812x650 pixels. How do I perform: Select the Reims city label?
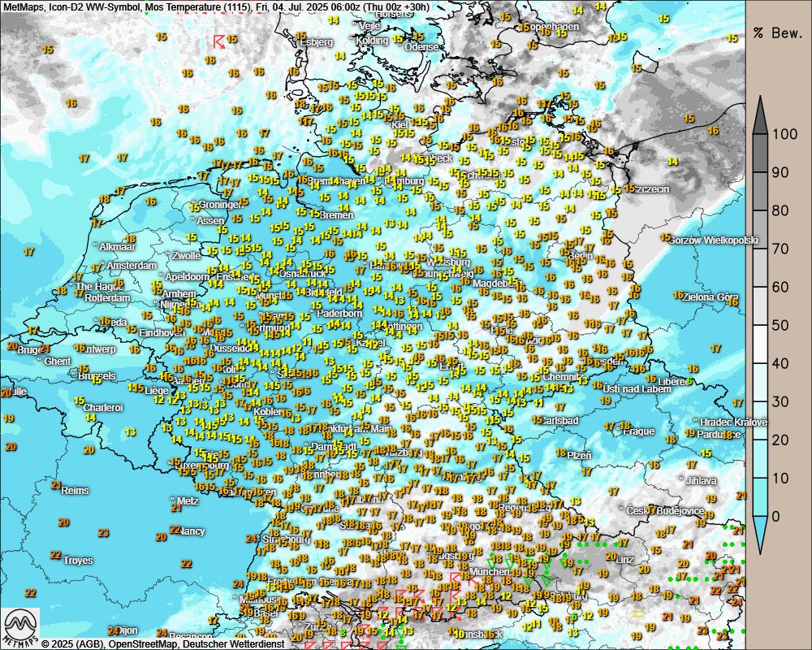(x=75, y=491)
